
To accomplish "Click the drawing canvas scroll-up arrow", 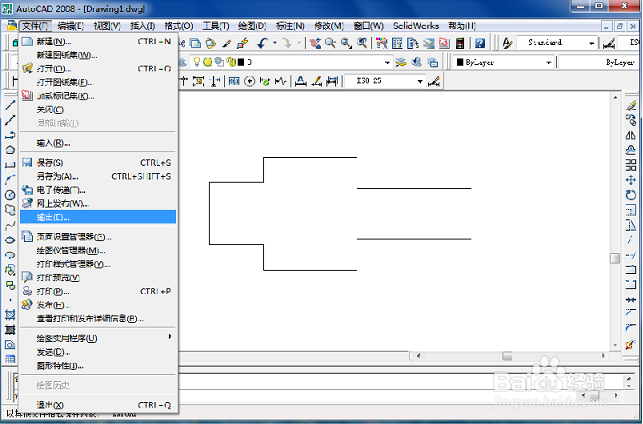I will pos(615,97).
